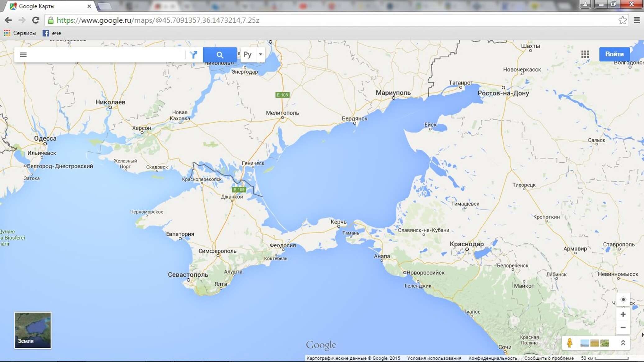
Task: Zoom out with the minus button
Action: (623, 327)
